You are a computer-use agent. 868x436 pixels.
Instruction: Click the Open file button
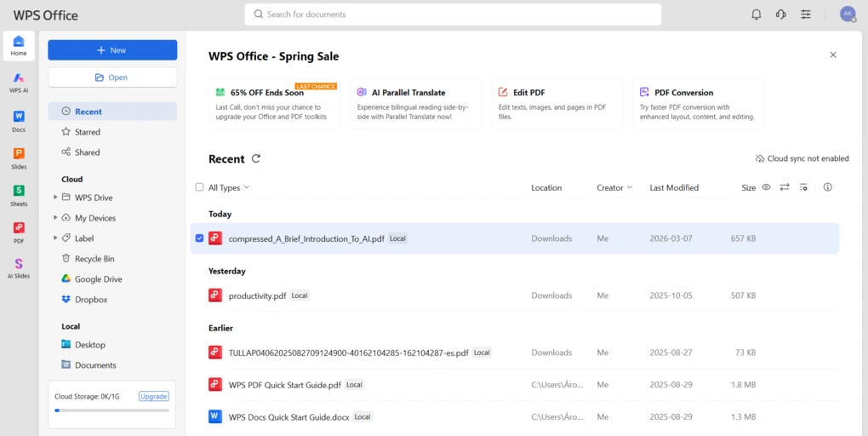point(112,77)
